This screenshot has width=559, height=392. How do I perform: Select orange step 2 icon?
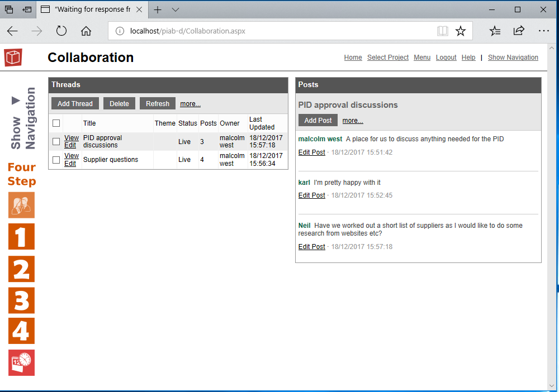point(21,269)
